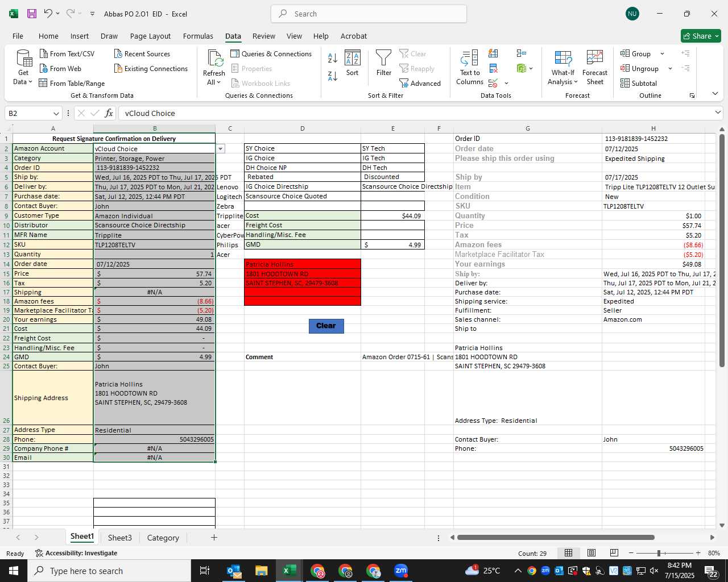This screenshot has height=582, width=728.
Task: Open Outline dialog launcher
Action: 692,95
